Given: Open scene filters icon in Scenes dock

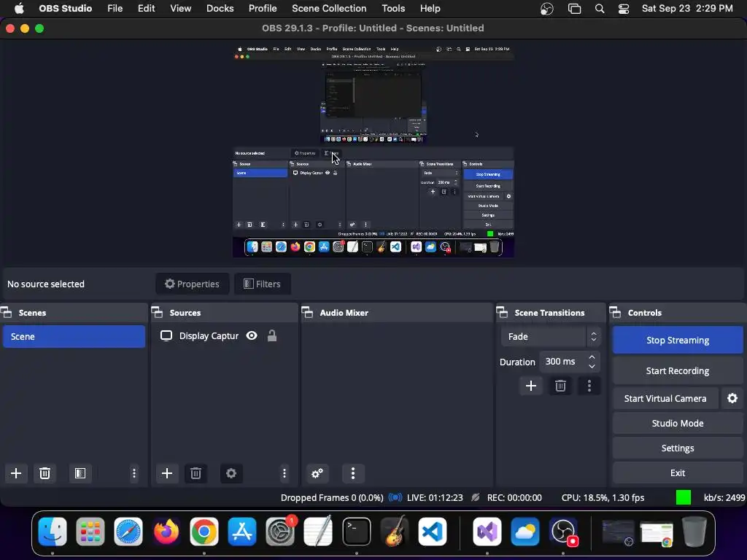Looking at the screenshot, I should pyautogui.click(x=80, y=472).
